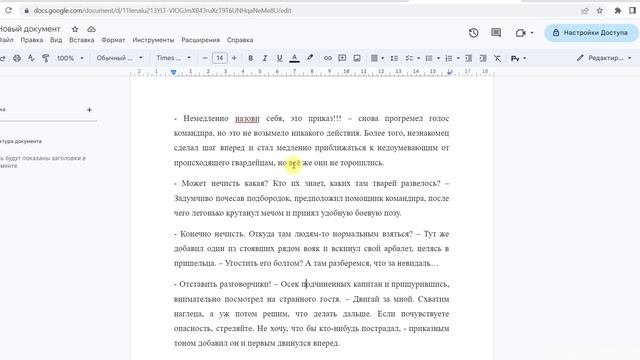Reload the page with browser refresh icon
This screenshot has width=640, height=360.
pos(8,11)
